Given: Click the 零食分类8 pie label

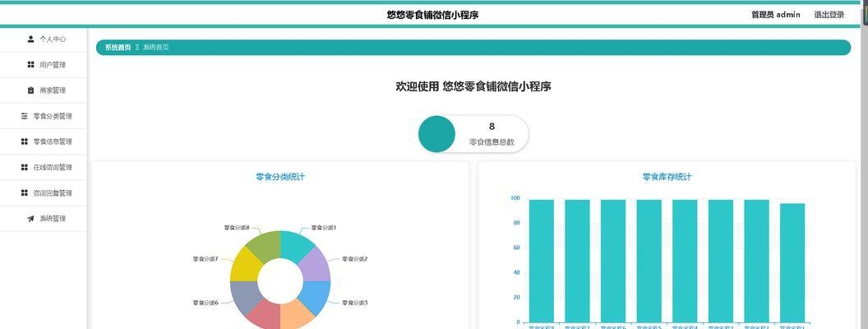Looking at the screenshot, I should coord(237,228).
